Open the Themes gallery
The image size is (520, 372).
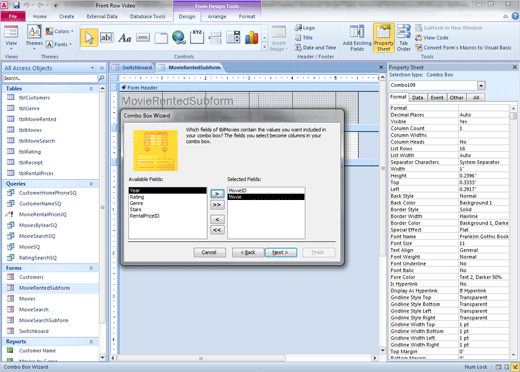[x=34, y=37]
